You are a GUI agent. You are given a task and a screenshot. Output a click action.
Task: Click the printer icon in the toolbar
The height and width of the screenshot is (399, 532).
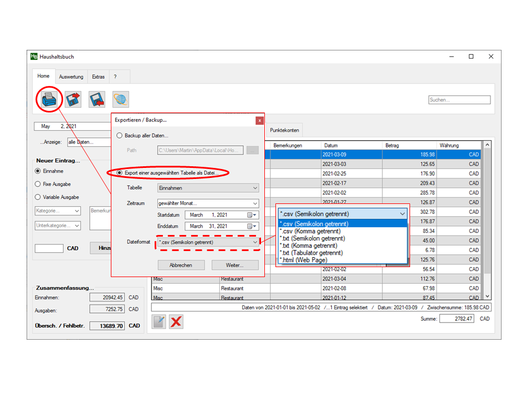click(x=49, y=100)
